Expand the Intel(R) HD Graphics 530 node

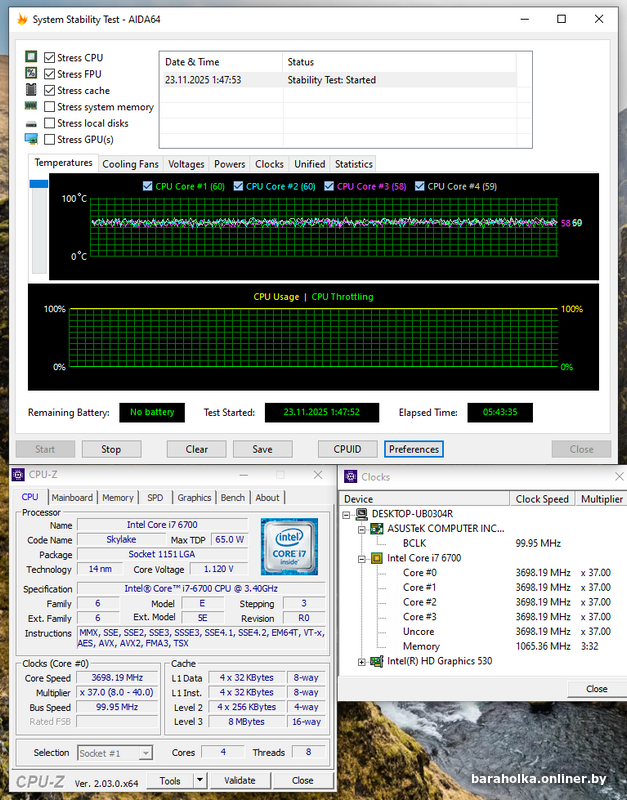(362, 662)
